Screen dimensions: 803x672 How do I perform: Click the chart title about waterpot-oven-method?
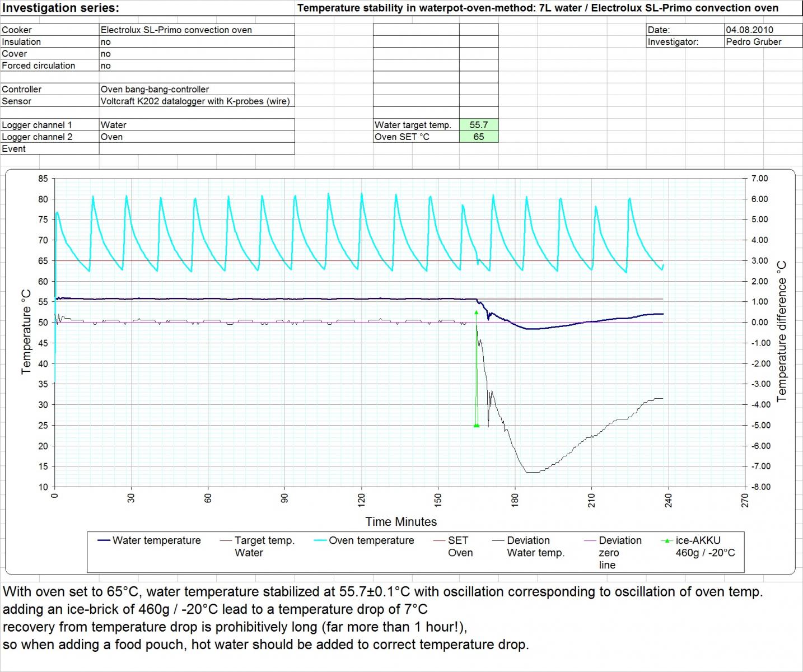[x=538, y=8]
